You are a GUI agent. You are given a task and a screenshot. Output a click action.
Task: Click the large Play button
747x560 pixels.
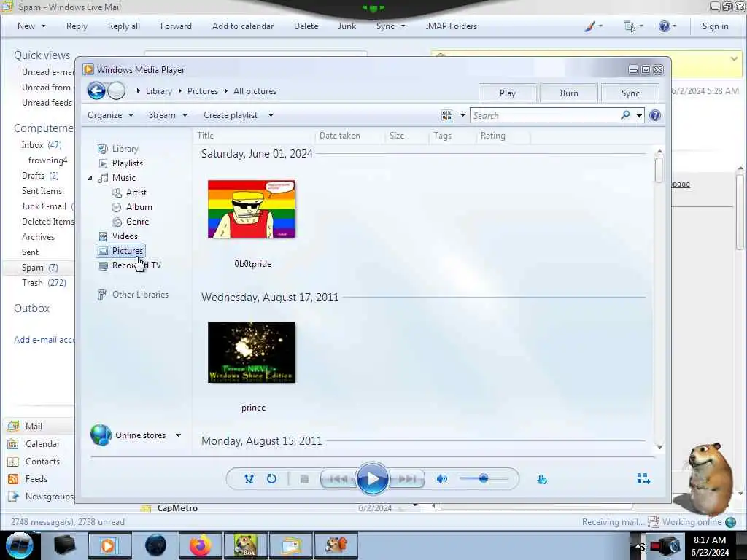coord(372,478)
